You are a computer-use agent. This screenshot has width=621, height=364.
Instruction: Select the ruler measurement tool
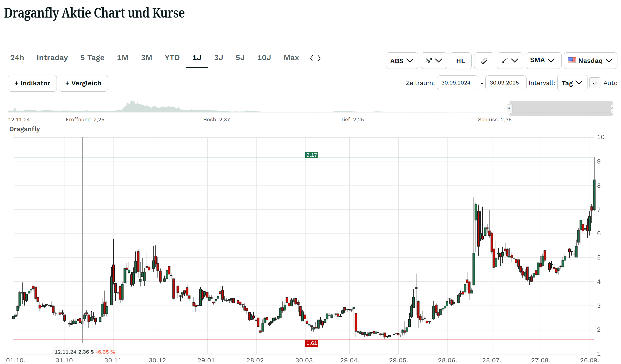click(484, 61)
